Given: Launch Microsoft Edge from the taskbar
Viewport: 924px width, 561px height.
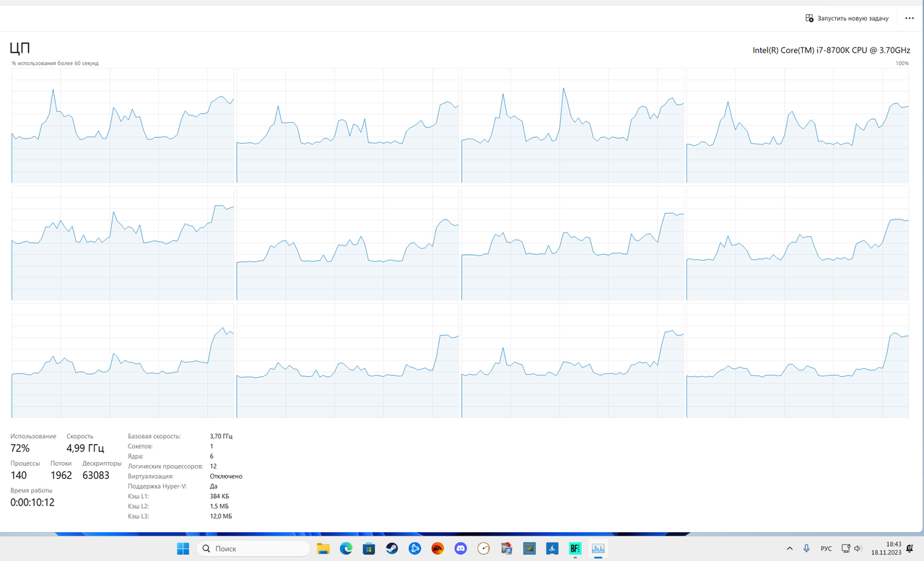Looking at the screenshot, I should (346, 549).
